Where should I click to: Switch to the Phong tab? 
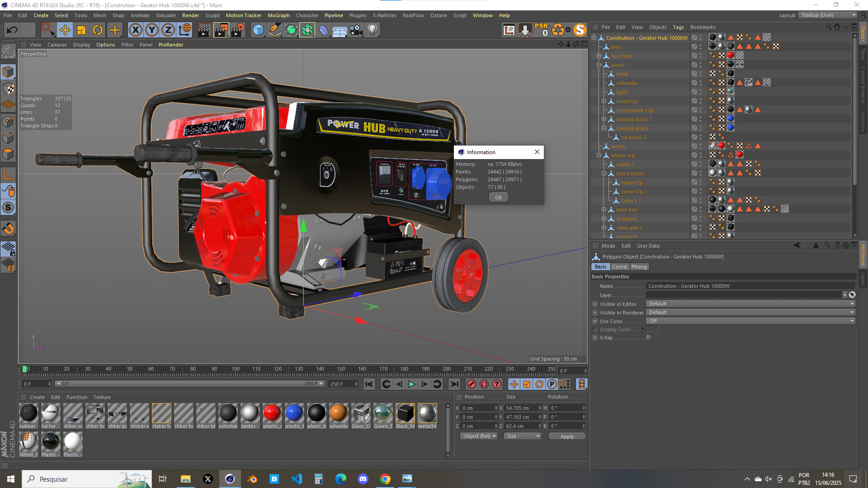639,267
